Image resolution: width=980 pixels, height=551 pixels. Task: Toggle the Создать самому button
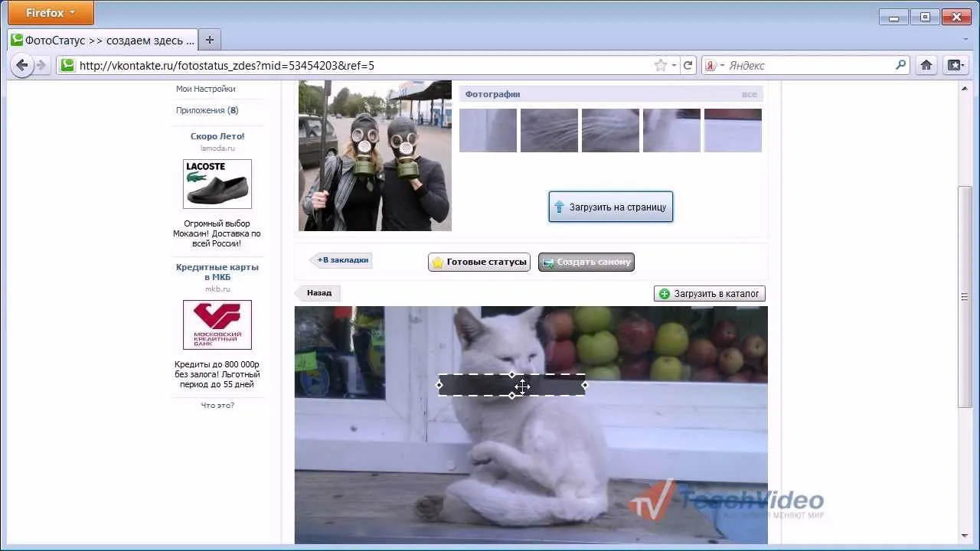[586, 262]
